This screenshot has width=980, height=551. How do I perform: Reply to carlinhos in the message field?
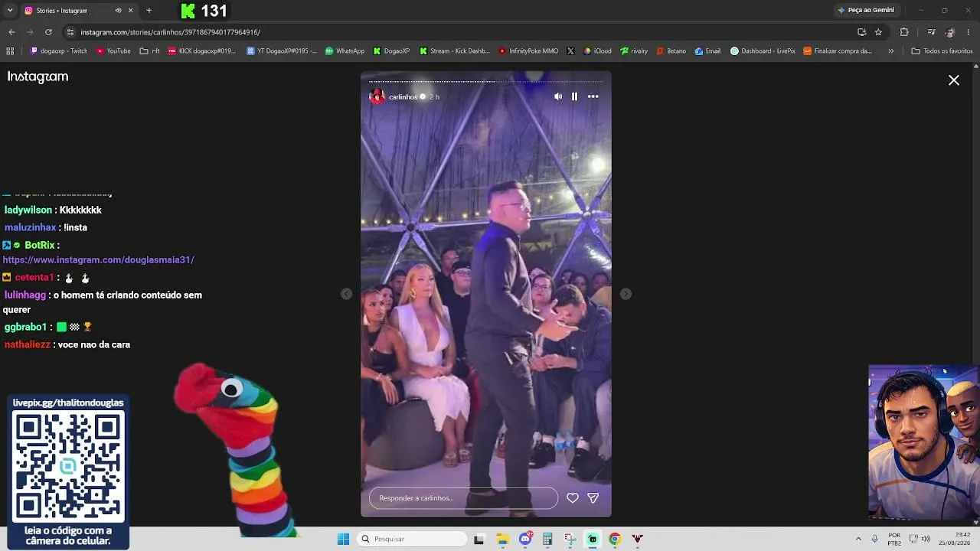point(463,498)
